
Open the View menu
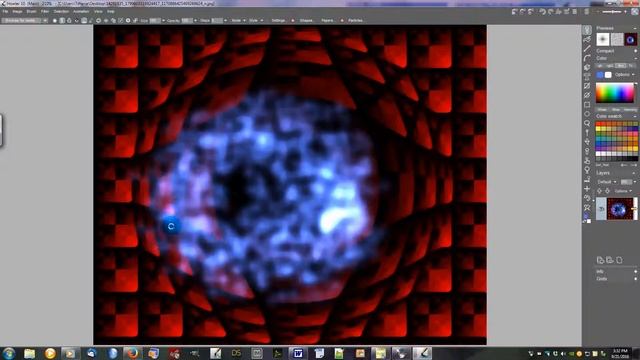[98, 11]
